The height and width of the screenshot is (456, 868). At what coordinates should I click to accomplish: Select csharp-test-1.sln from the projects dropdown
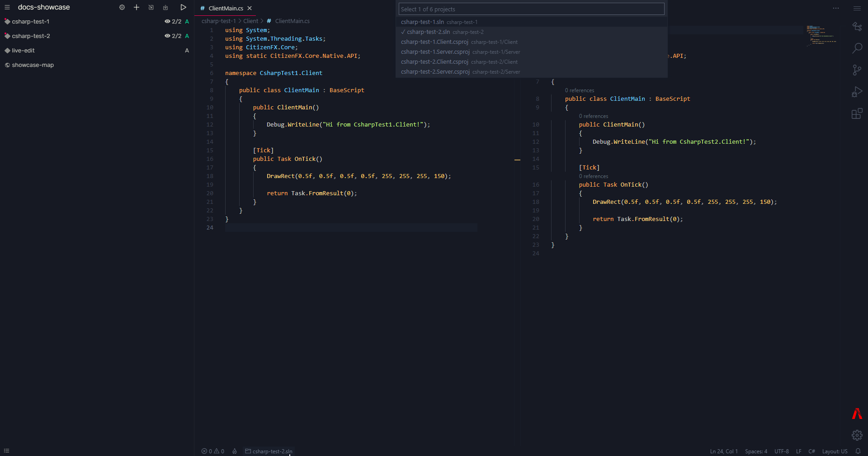[422, 22]
